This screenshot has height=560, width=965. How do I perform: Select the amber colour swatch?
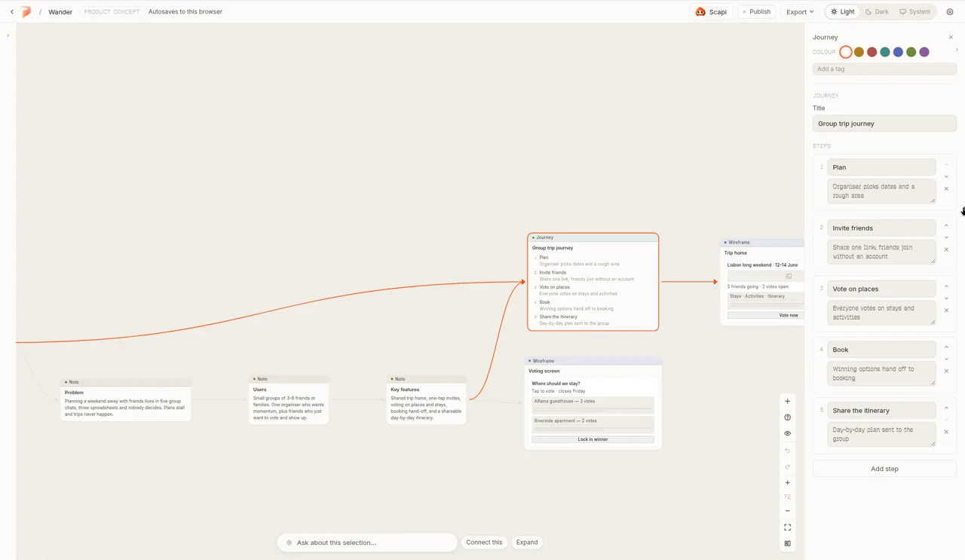[x=859, y=52]
